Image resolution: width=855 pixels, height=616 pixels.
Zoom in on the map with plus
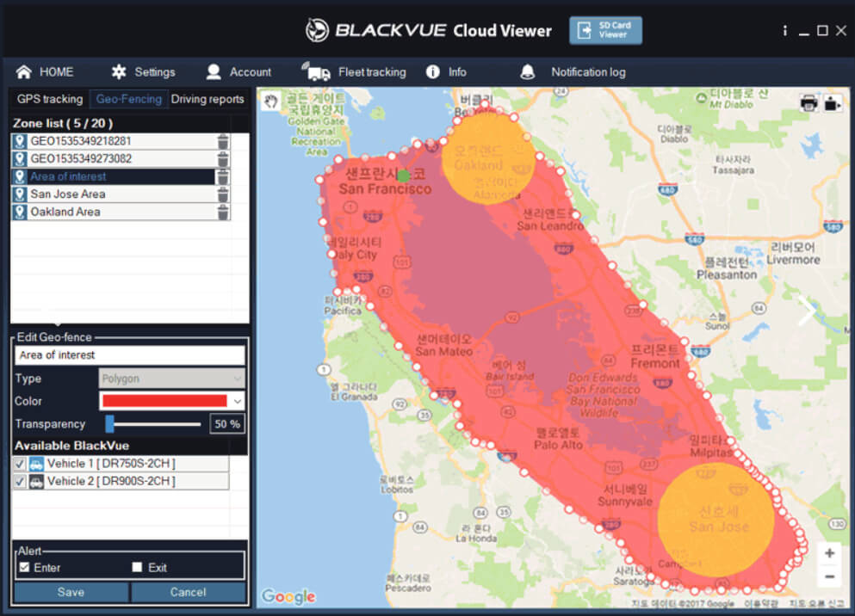pos(829,553)
